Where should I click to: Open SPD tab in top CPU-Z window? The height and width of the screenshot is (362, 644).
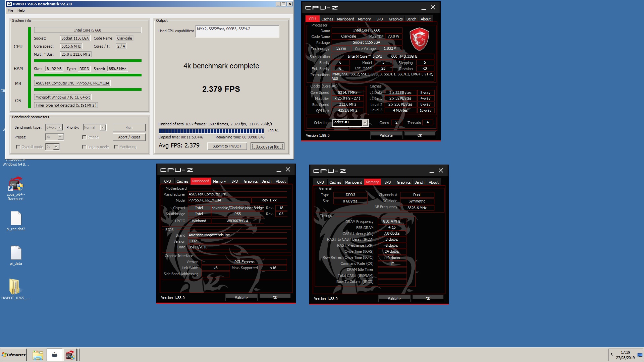[379, 19]
